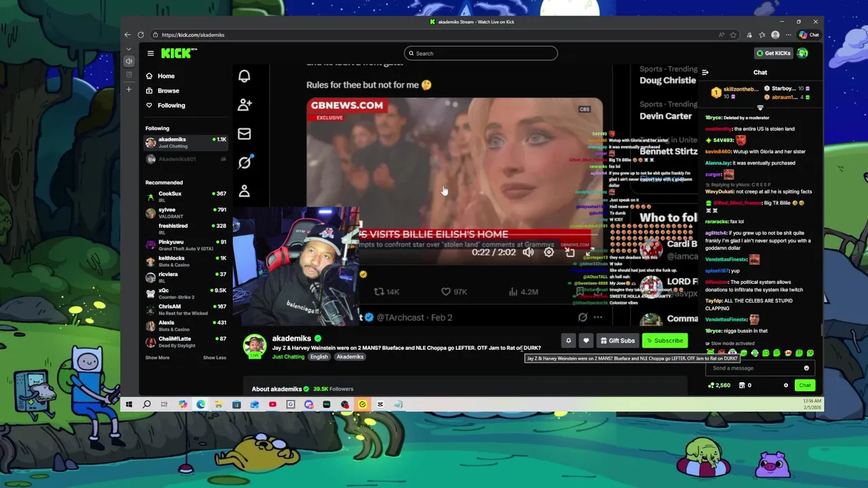Open CookSux recommended channel
The image size is (868, 488).
click(x=186, y=197)
